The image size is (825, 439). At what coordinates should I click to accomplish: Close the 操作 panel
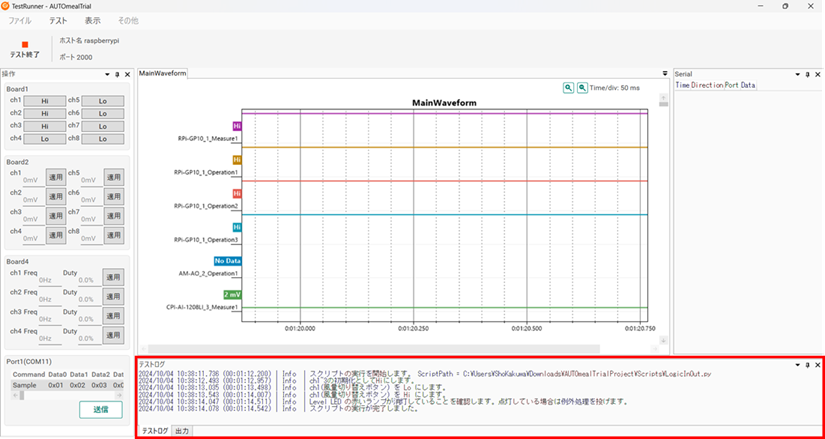click(127, 74)
